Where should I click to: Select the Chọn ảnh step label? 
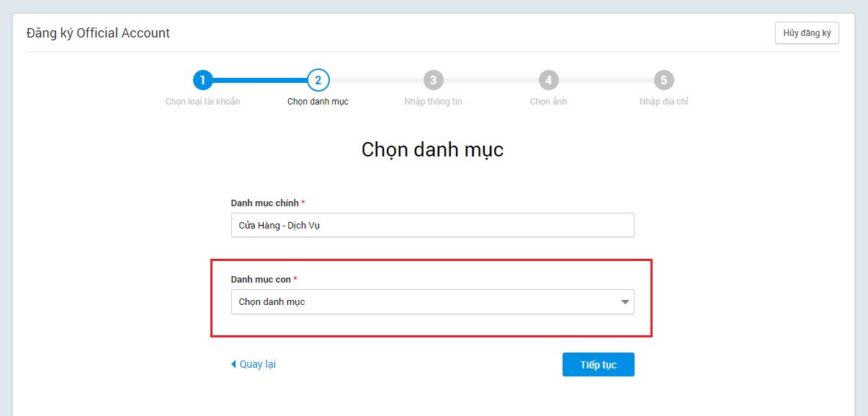coord(548,102)
